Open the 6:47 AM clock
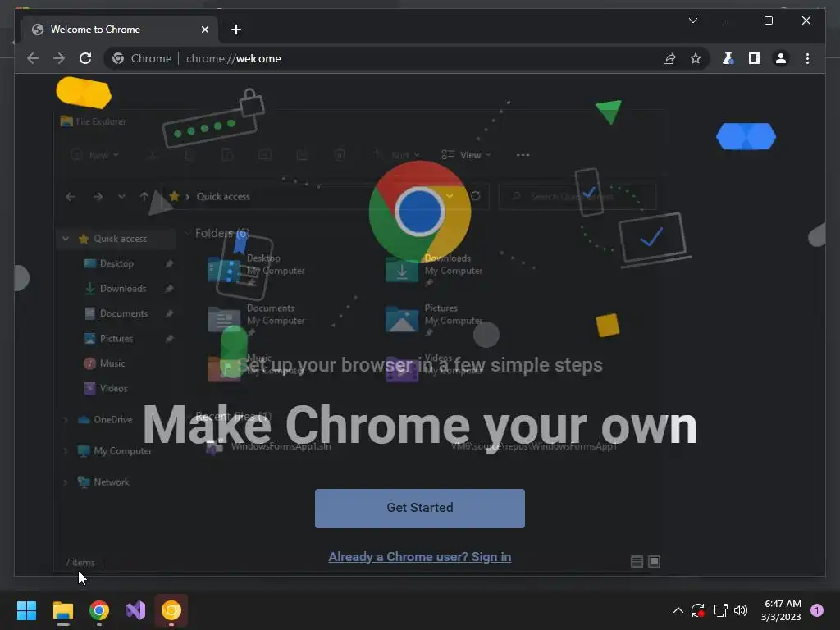840x630 pixels. [781, 610]
